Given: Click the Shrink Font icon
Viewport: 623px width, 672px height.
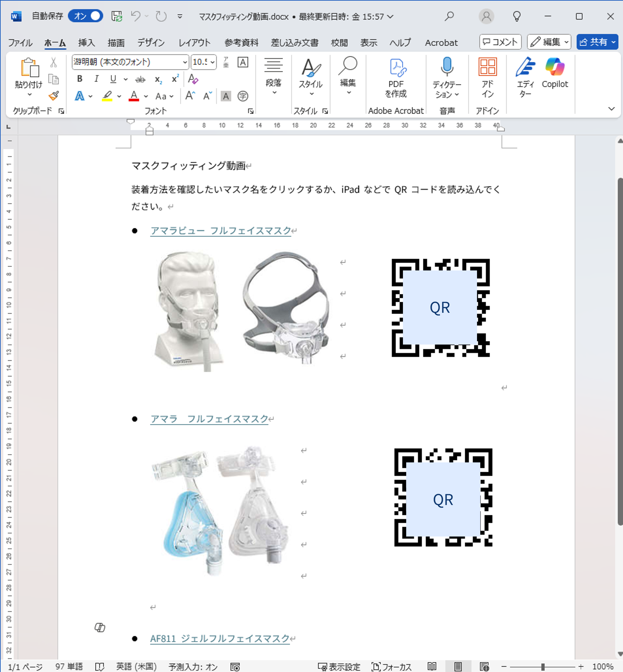Looking at the screenshot, I should tap(208, 96).
